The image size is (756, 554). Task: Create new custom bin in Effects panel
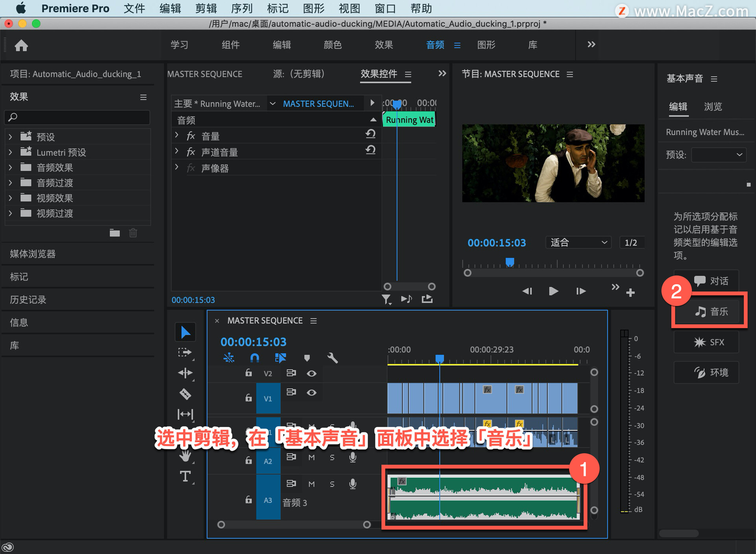coord(115,233)
